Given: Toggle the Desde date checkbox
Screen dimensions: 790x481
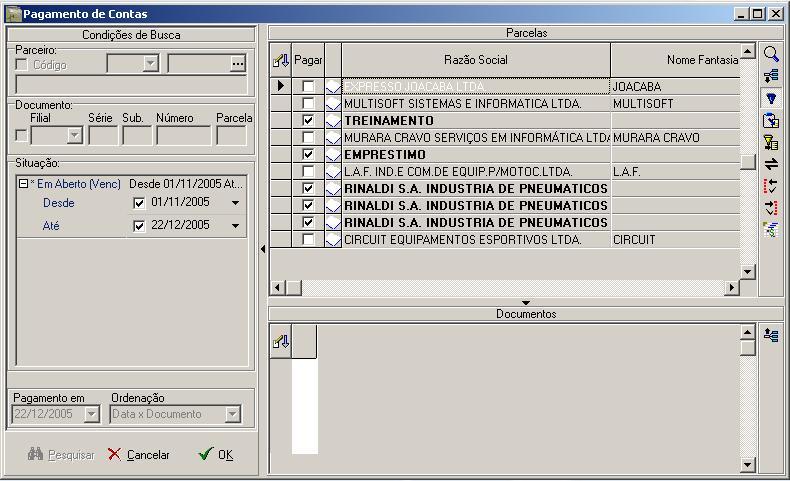Looking at the screenshot, I should pos(139,203).
